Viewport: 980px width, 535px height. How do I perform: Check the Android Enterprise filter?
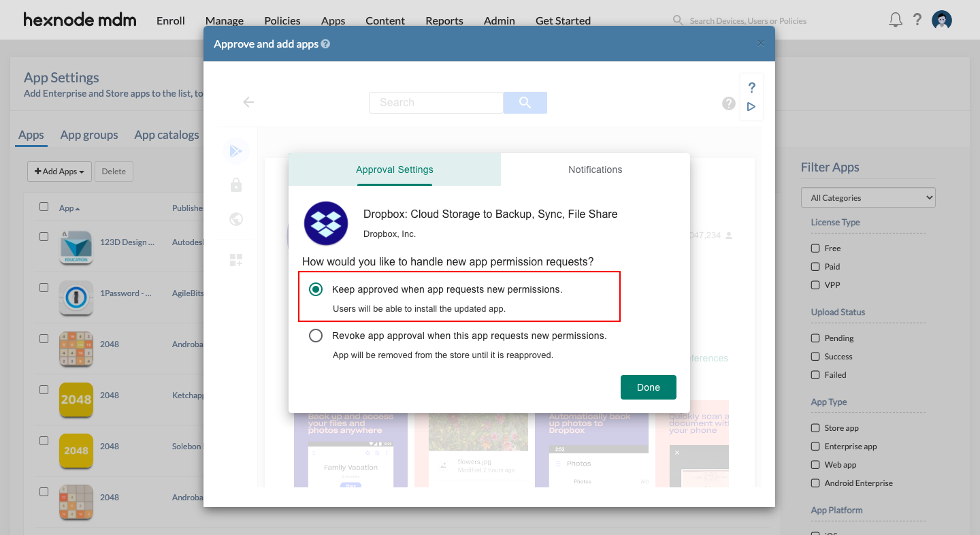point(815,483)
